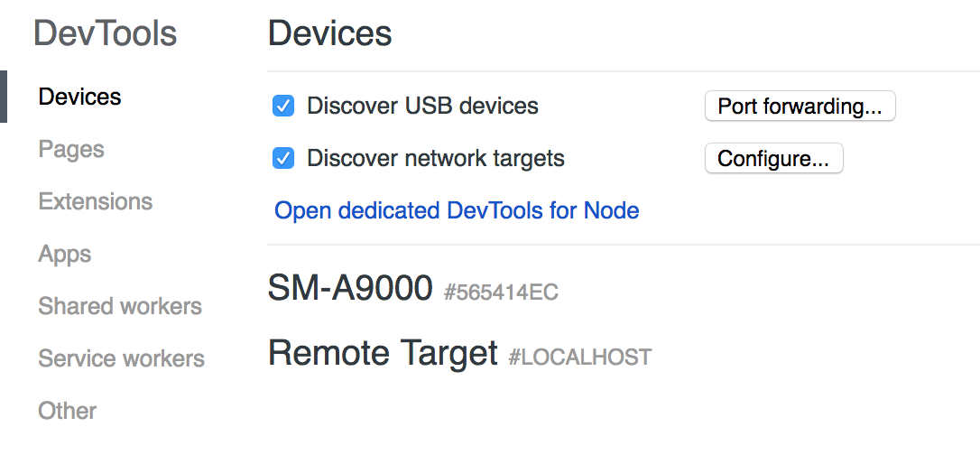Click the #LOCALHOST label
980x455 pixels.
579,357
